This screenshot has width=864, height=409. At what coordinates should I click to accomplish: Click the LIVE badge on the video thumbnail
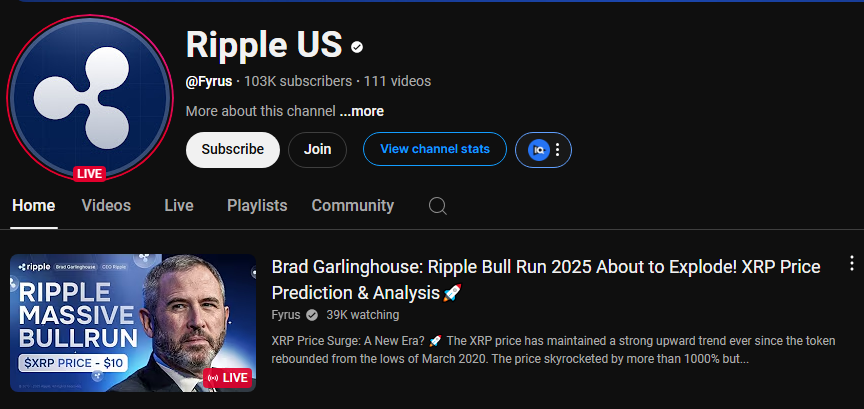(x=227, y=378)
